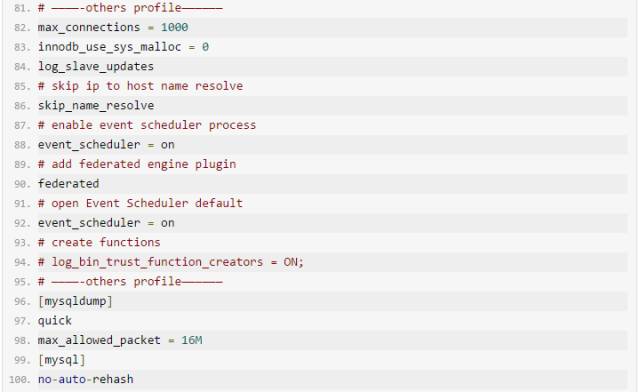Click the open Event Scheduler default comment
The image size is (640, 392).
click(x=140, y=203)
